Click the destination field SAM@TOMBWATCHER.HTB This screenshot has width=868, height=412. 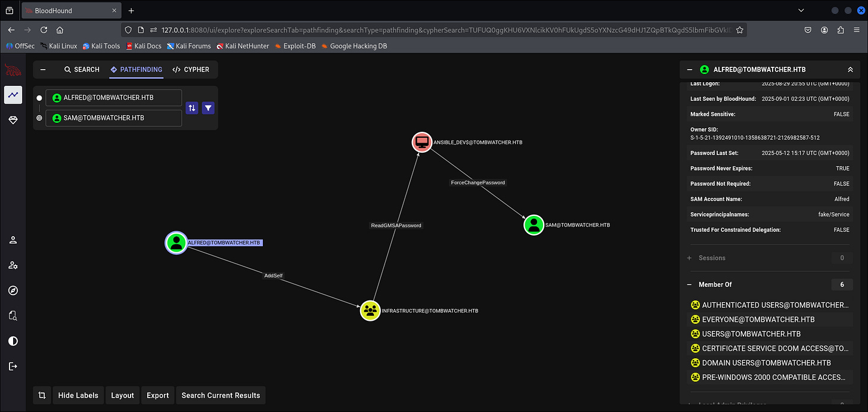coord(114,118)
